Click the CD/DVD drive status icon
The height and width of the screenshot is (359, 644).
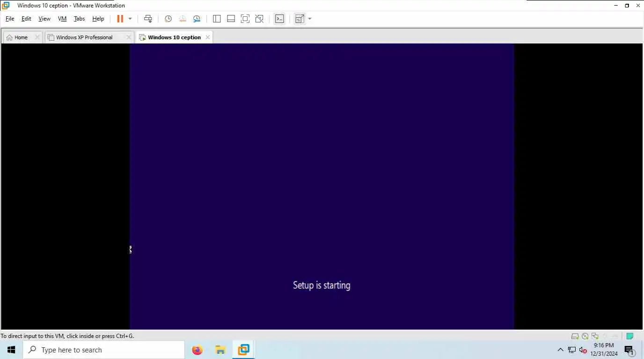click(x=585, y=336)
